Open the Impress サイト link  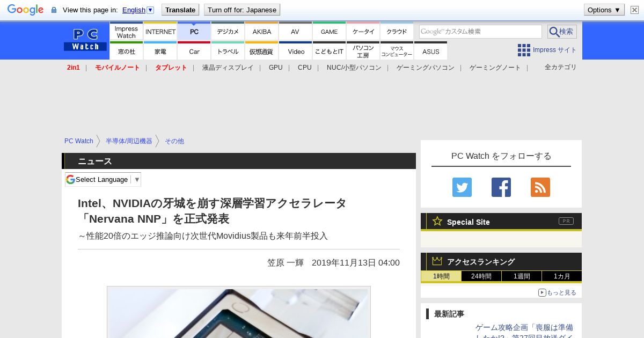tap(554, 50)
